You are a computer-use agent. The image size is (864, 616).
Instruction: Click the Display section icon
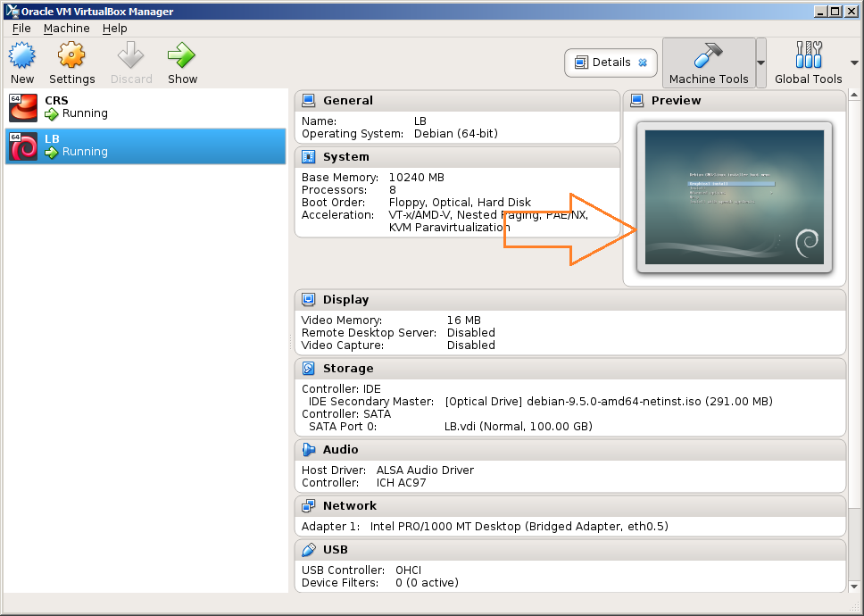[x=309, y=299]
